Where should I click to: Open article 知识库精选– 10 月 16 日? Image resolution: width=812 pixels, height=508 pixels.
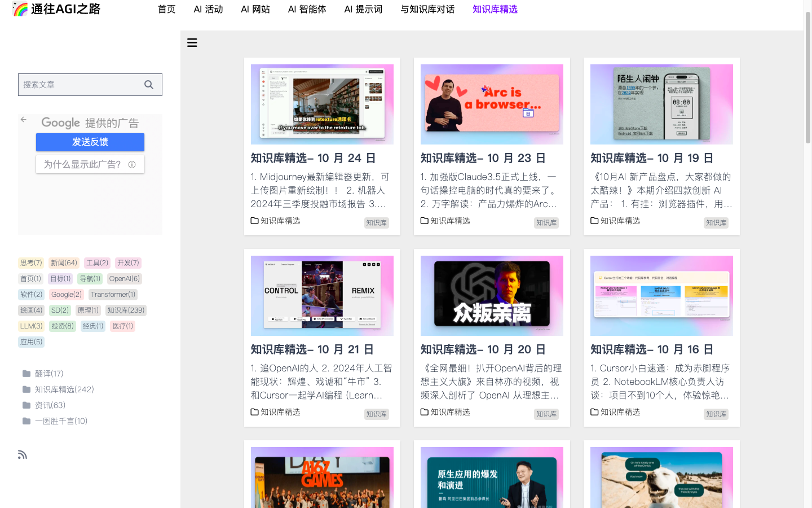point(652,350)
